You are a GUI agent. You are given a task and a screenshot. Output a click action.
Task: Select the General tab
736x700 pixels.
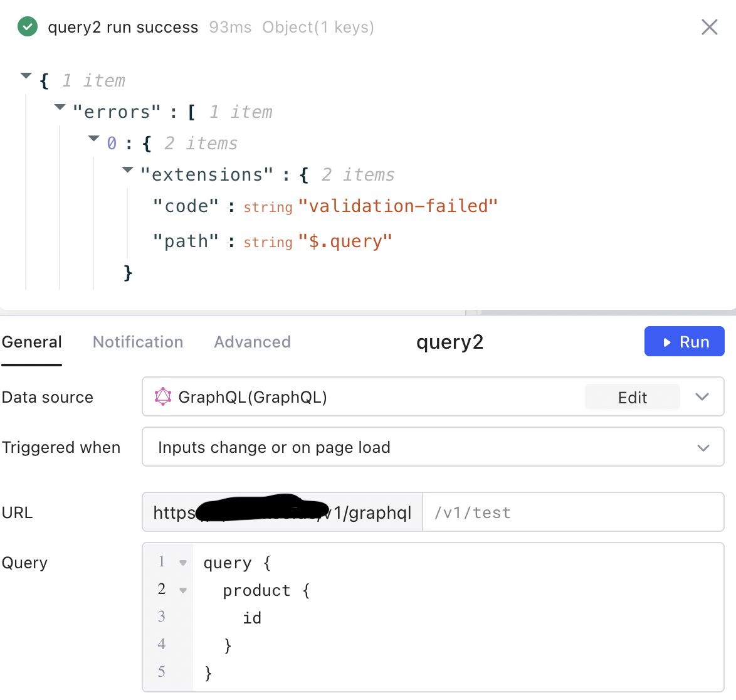pyautogui.click(x=31, y=341)
